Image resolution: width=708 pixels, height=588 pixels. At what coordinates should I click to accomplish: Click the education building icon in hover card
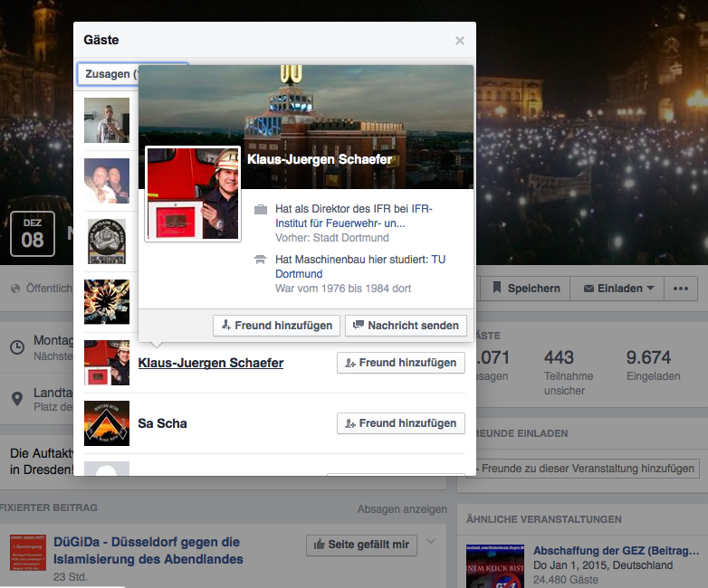(261, 260)
